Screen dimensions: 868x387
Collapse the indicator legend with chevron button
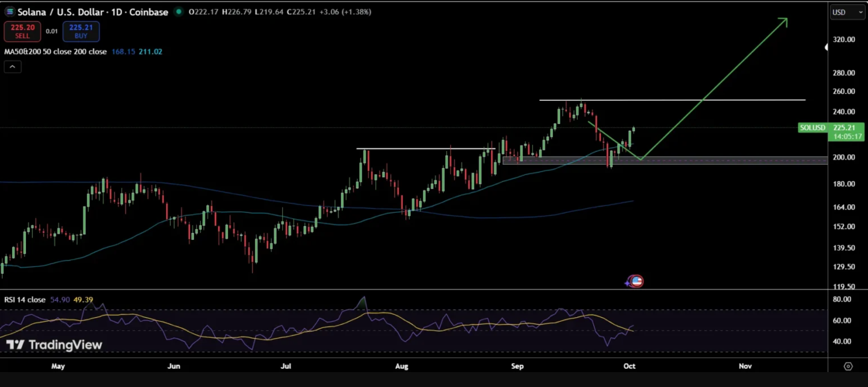click(x=13, y=67)
